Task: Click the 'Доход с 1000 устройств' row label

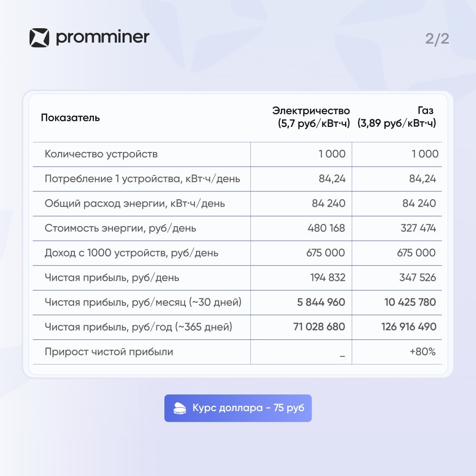Action: (131, 253)
